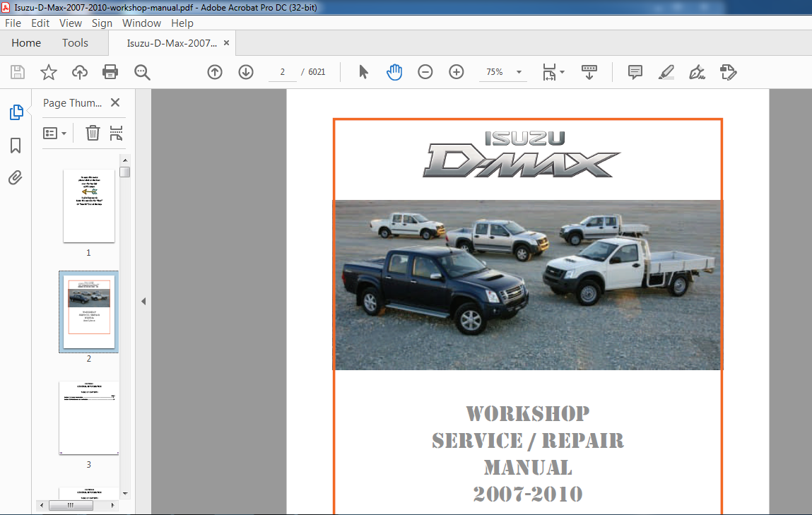Open the Bookmarks sidebar panel
The image size is (812, 515).
point(16,146)
